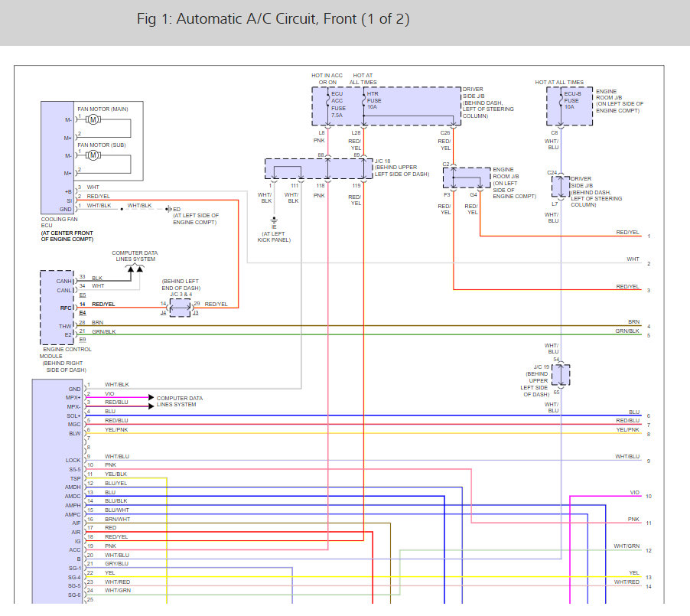
Task: Click the 'L7' connector label
Action: 555,204
